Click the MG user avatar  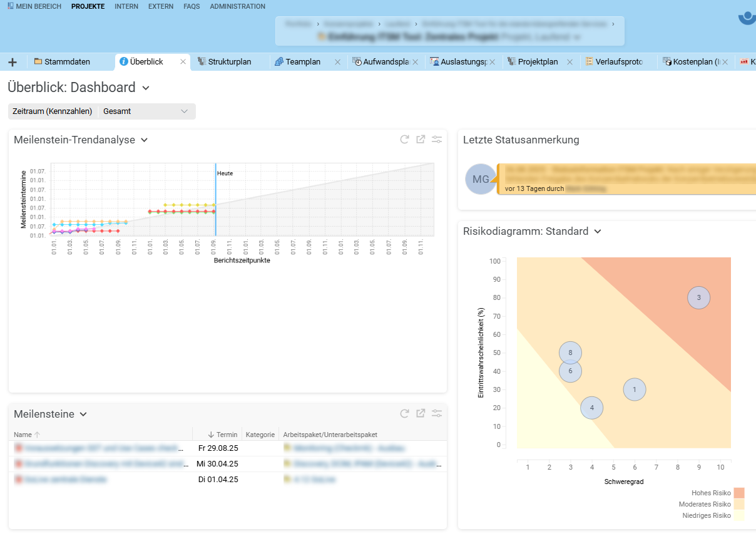click(x=481, y=179)
